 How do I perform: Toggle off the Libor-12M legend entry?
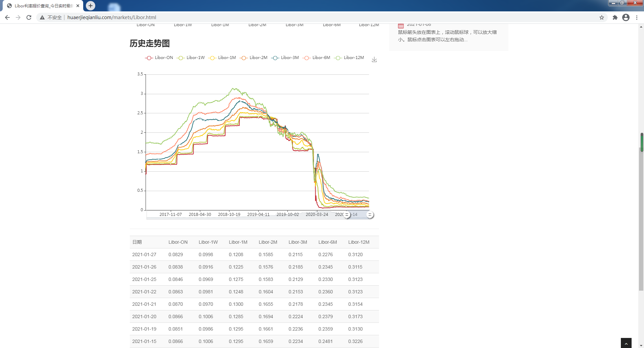pyautogui.click(x=349, y=58)
